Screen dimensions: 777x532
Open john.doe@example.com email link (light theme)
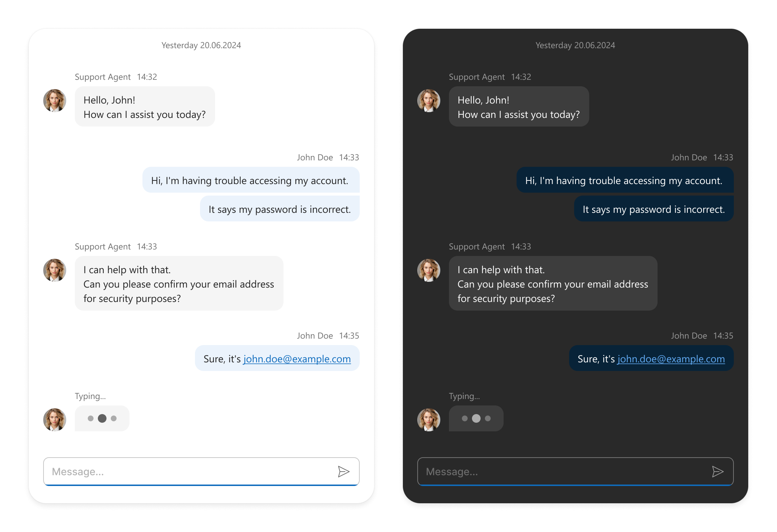297,358
